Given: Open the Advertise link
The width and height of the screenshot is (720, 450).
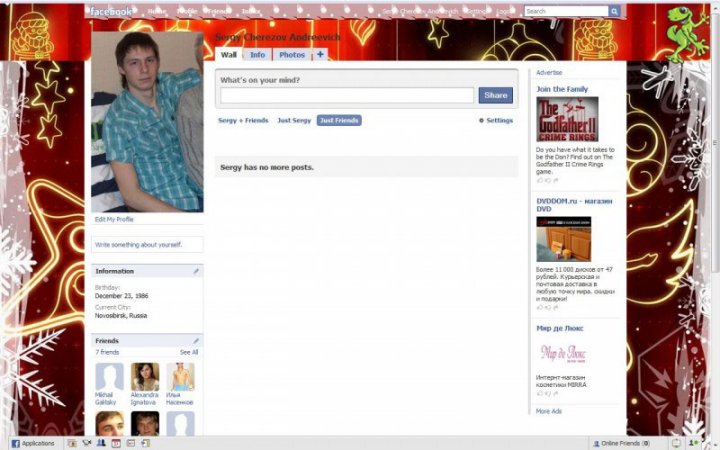Looking at the screenshot, I should click(x=549, y=73).
